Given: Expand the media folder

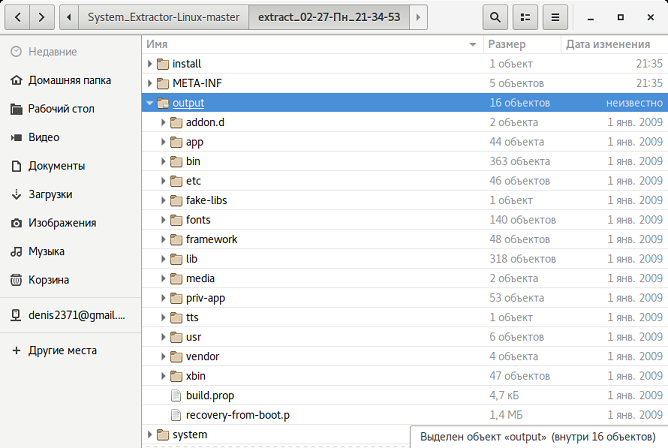Looking at the screenshot, I should coord(163,279).
